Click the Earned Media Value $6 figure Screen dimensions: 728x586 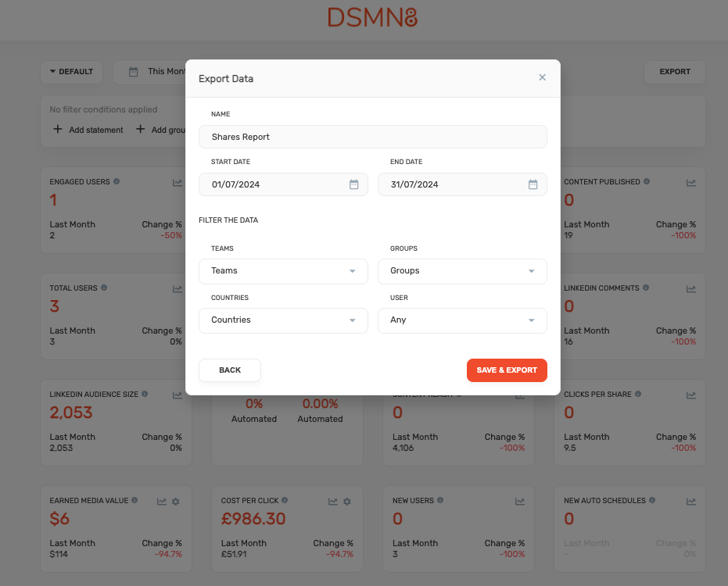[59, 519]
